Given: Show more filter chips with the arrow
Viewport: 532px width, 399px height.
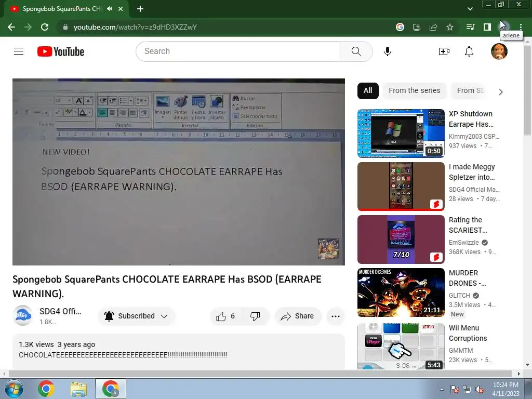Looking at the screenshot, I should 501,91.
